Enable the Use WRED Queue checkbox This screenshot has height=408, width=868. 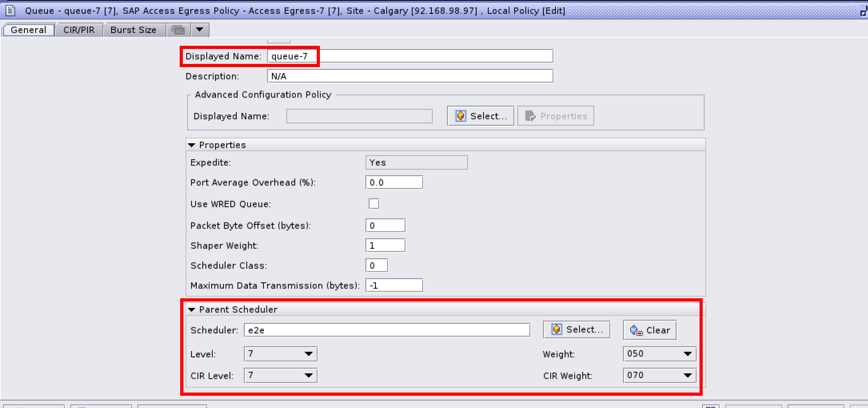(374, 204)
